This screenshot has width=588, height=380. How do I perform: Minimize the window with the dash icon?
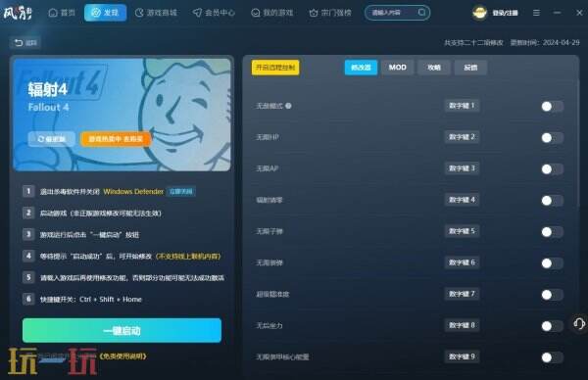(x=557, y=13)
